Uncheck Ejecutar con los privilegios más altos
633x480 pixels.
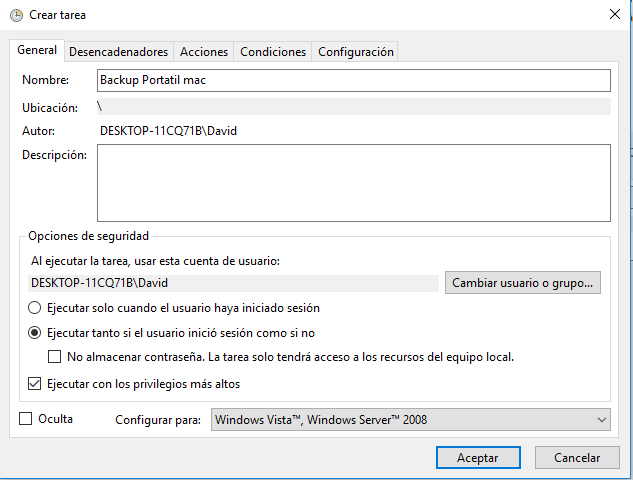tap(34, 384)
